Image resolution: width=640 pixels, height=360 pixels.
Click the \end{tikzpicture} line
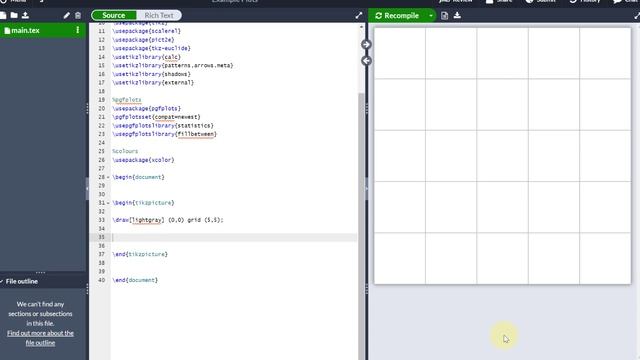[x=140, y=254]
